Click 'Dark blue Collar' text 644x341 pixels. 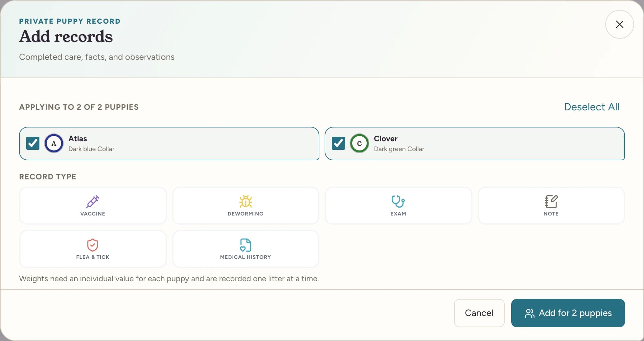[91, 149]
